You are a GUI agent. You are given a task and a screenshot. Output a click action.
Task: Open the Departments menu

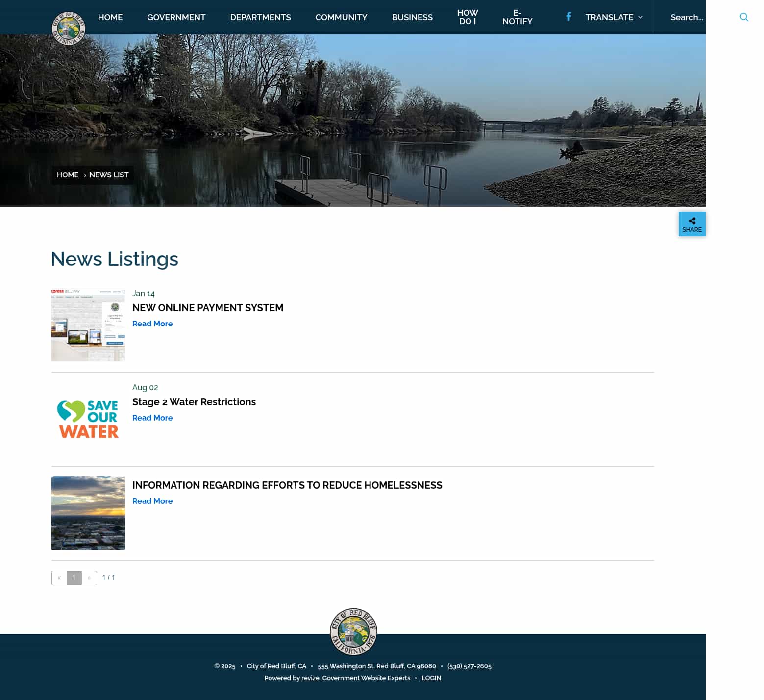(261, 17)
